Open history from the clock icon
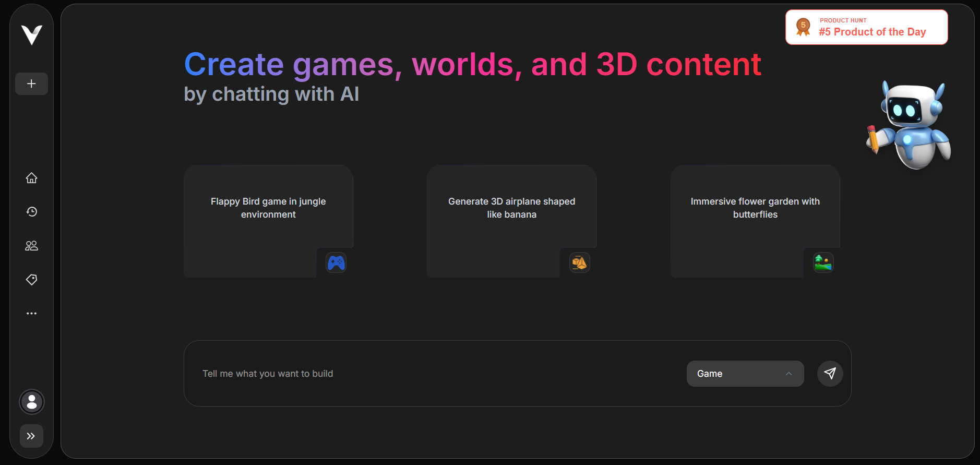Viewport: 980px width, 465px height. click(x=31, y=211)
